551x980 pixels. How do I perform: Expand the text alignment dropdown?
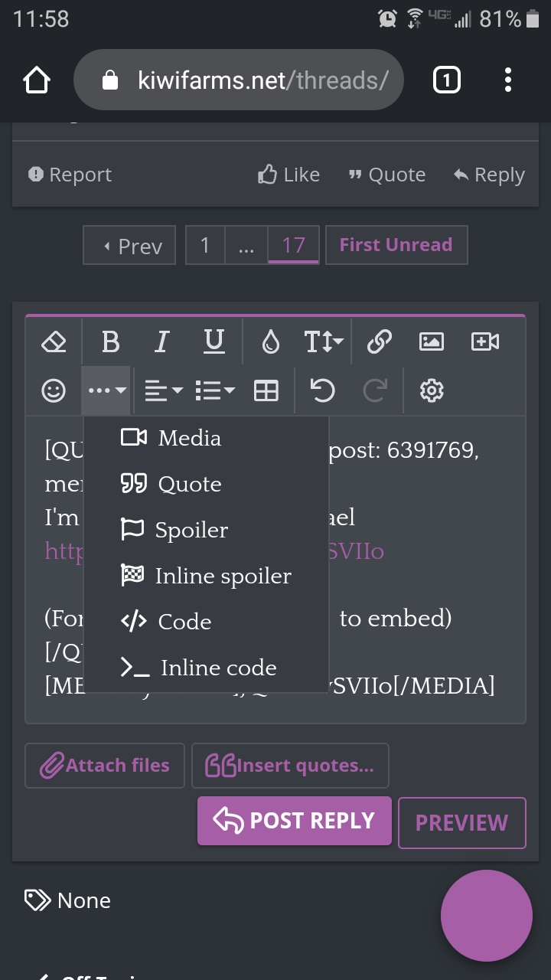pyautogui.click(x=164, y=391)
